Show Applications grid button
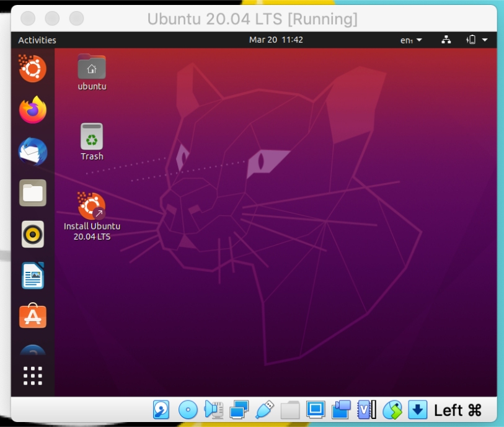The width and height of the screenshot is (504, 427). [32, 375]
